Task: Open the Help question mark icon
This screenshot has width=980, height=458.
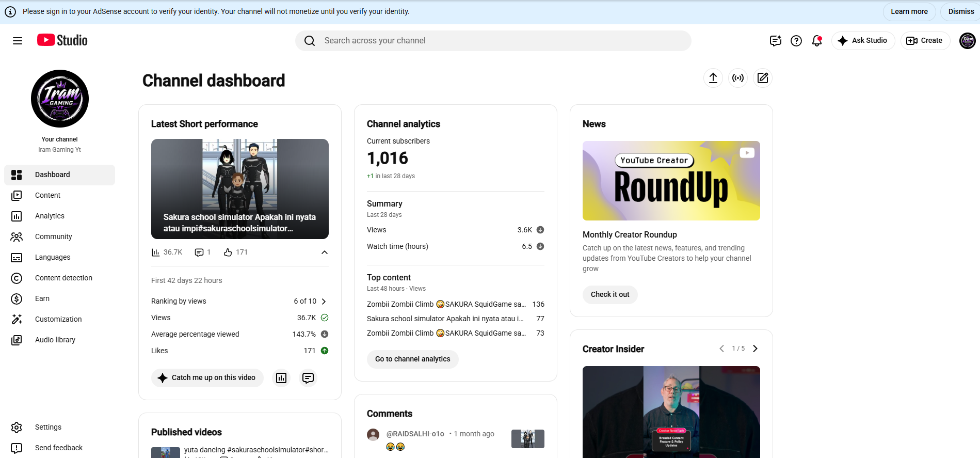Action: tap(796, 41)
